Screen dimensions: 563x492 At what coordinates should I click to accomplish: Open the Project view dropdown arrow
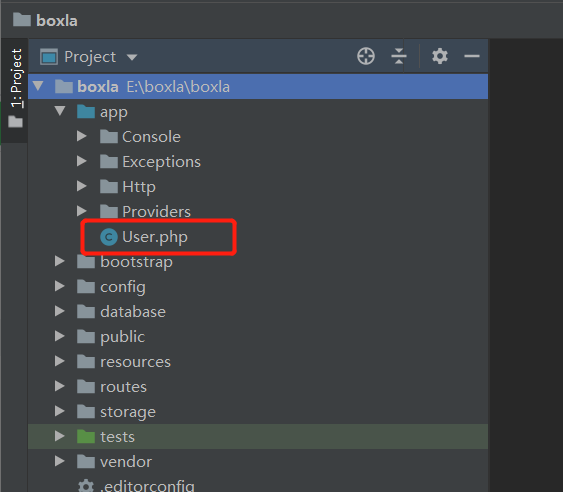coord(132,57)
